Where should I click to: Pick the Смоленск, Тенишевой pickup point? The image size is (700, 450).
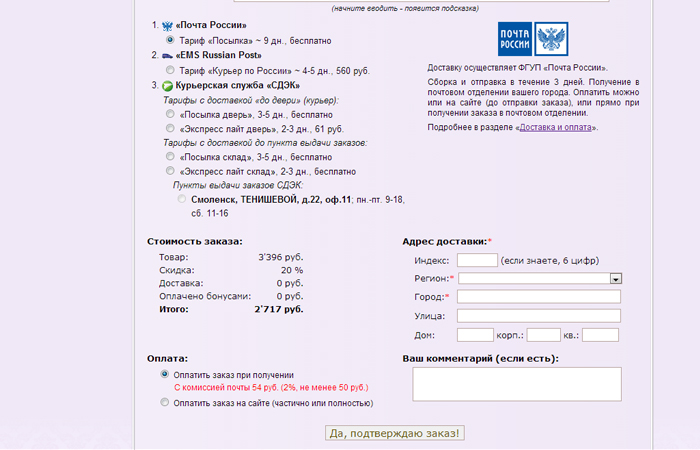click(x=182, y=200)
